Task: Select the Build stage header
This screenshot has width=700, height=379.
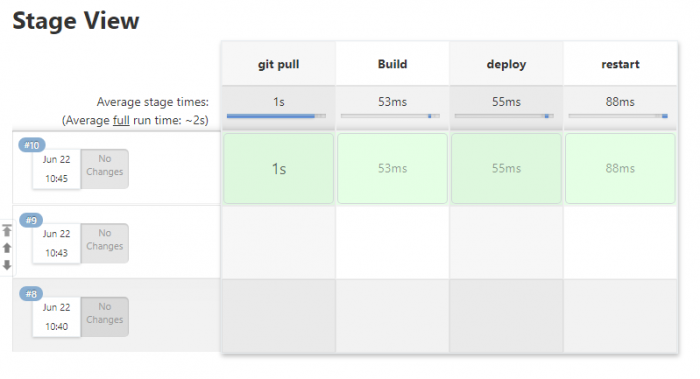Action: point(392,64)
